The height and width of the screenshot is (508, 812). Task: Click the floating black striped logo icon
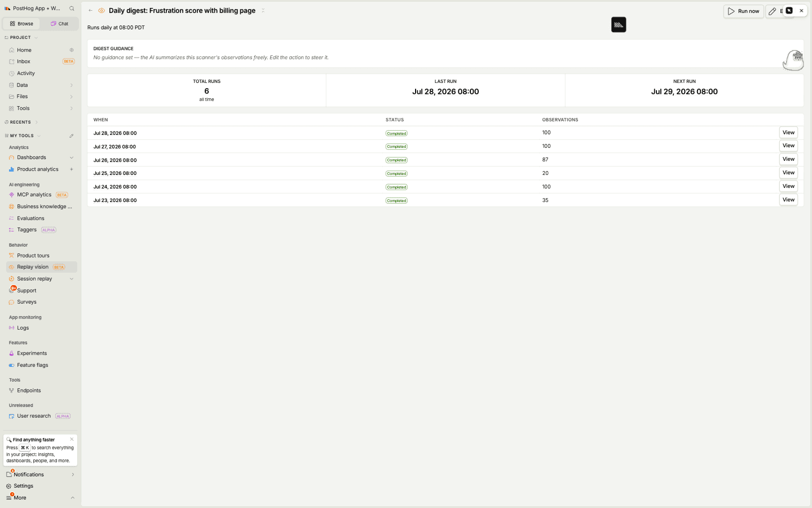tap(619, 25)
